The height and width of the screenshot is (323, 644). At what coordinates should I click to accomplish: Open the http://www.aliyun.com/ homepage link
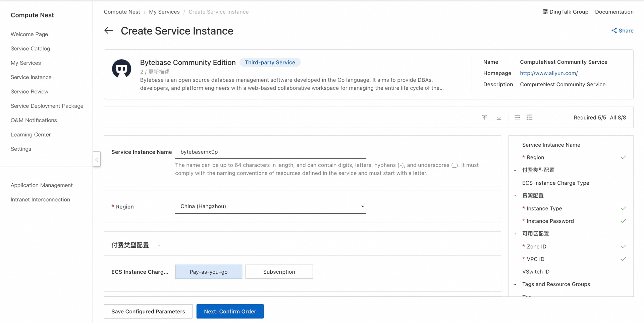(x=549, y=73)
